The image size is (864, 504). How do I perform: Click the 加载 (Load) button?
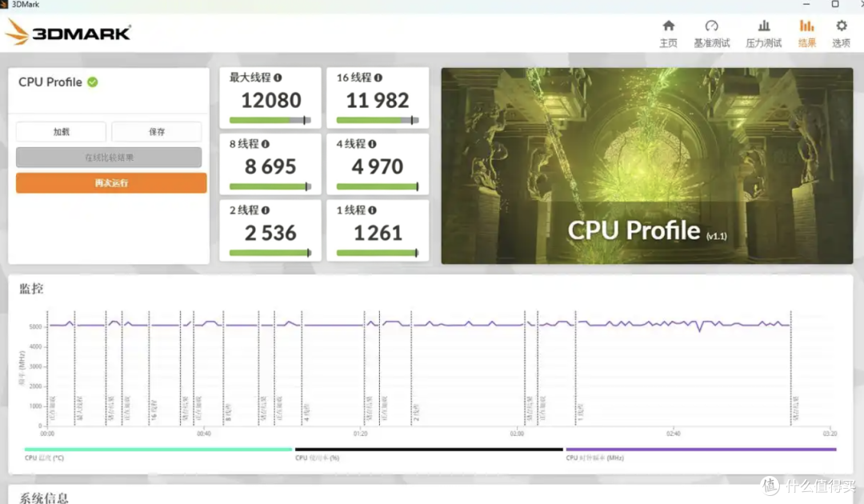point(61,132)
